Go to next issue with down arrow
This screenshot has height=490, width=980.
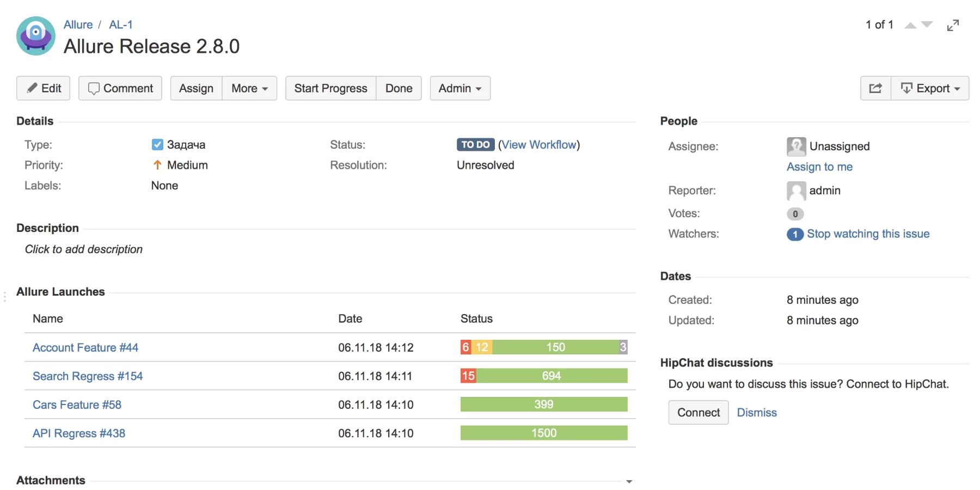pyautogui.click(x=927, y=24)
